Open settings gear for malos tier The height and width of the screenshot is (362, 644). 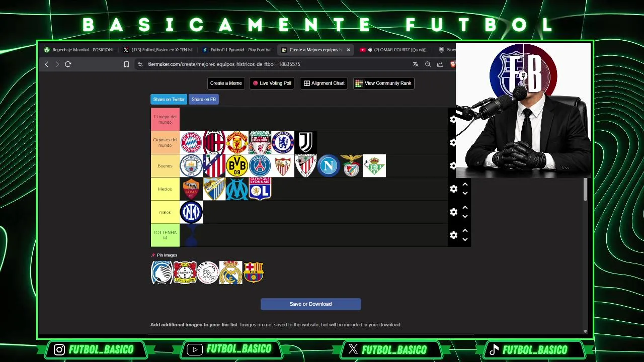coord(453,212)
